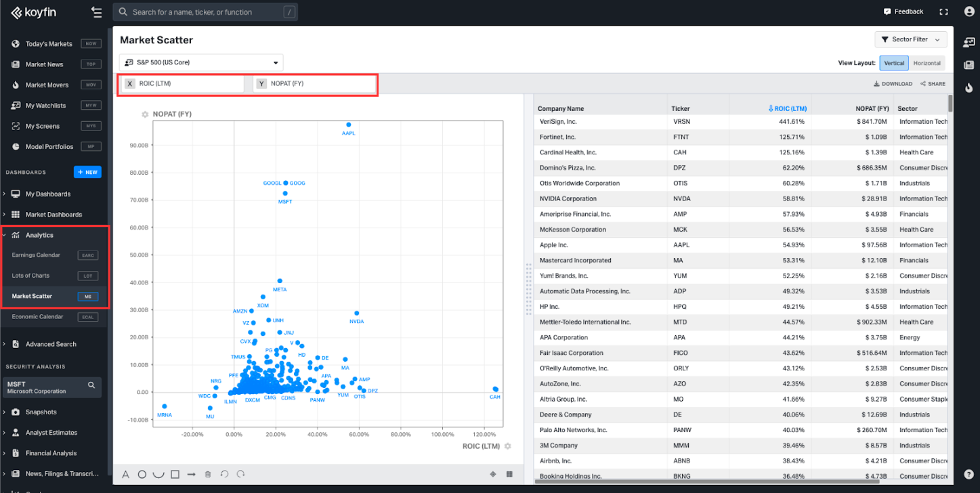Select the Vertical view layout option
The height and width of the screenshot is (493, 980).
point(894,63)
